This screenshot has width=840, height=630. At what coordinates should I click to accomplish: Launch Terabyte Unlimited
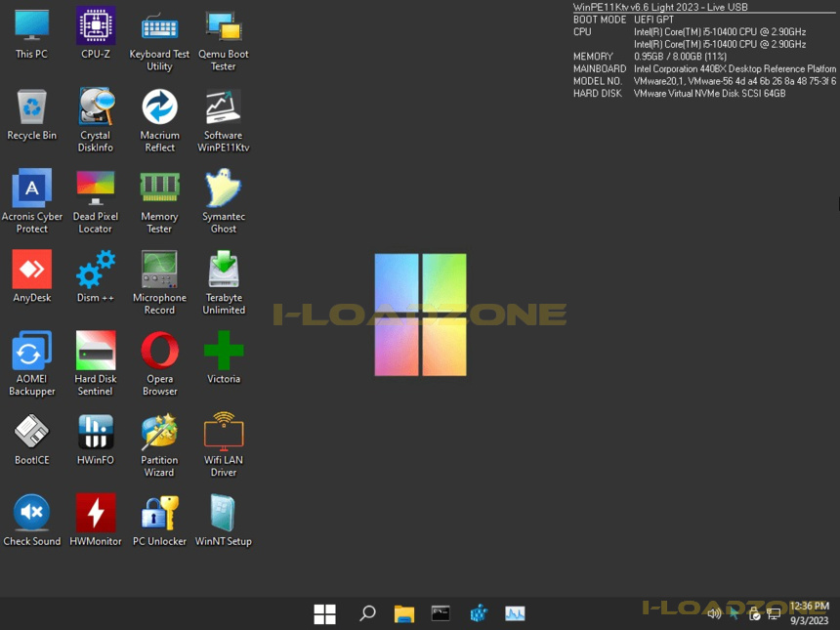224,283
